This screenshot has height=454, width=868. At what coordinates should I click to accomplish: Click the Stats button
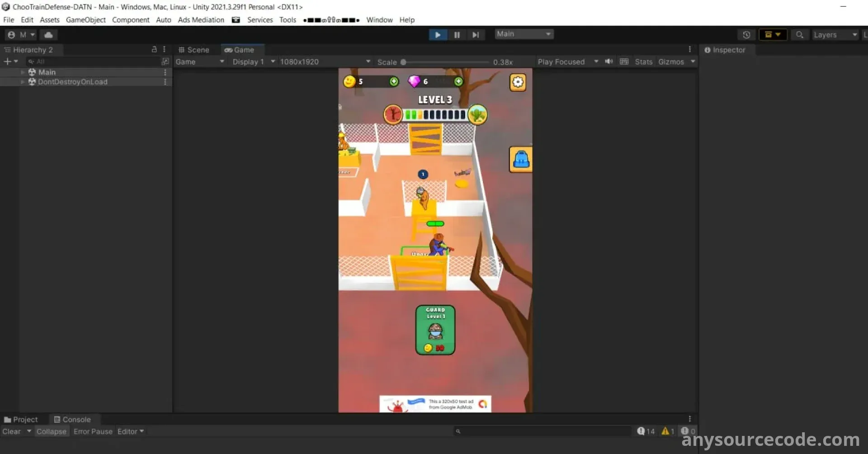tap(643, 61)
